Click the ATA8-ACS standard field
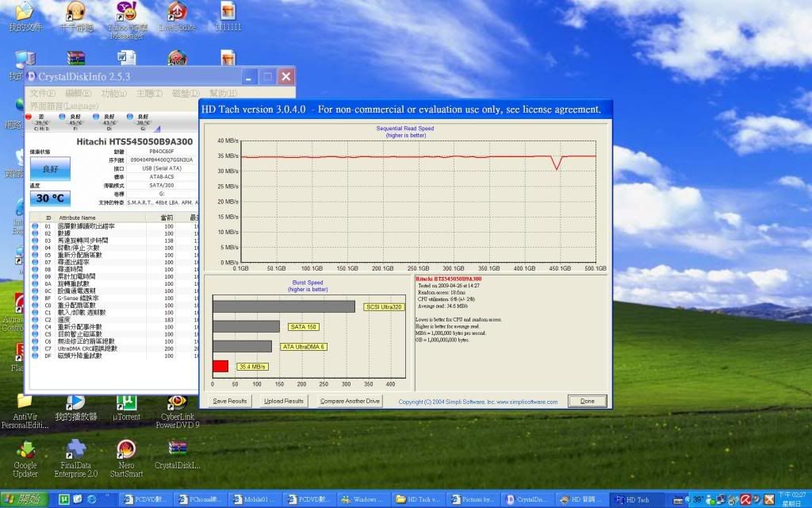This screenshot has width=812, height=508. (x=162, y=177)
